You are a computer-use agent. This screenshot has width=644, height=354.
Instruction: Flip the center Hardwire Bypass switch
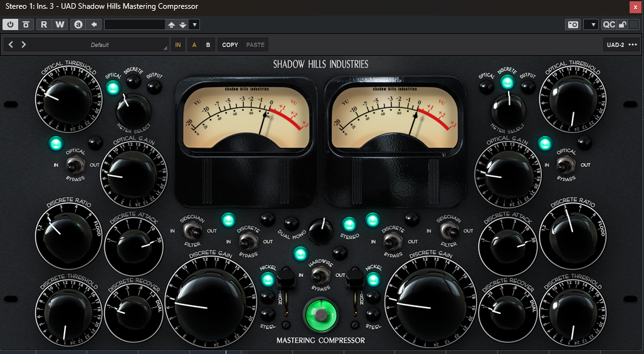click(320, 274)
